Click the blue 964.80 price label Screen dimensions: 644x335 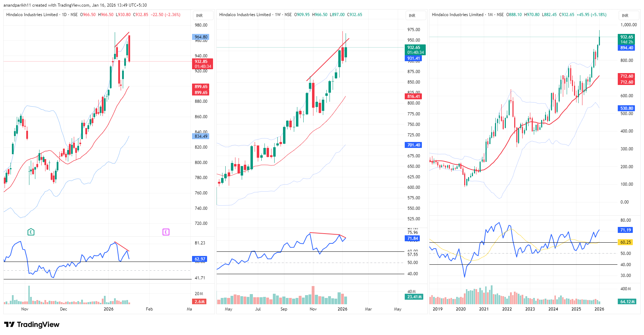[x=201, y=37]
